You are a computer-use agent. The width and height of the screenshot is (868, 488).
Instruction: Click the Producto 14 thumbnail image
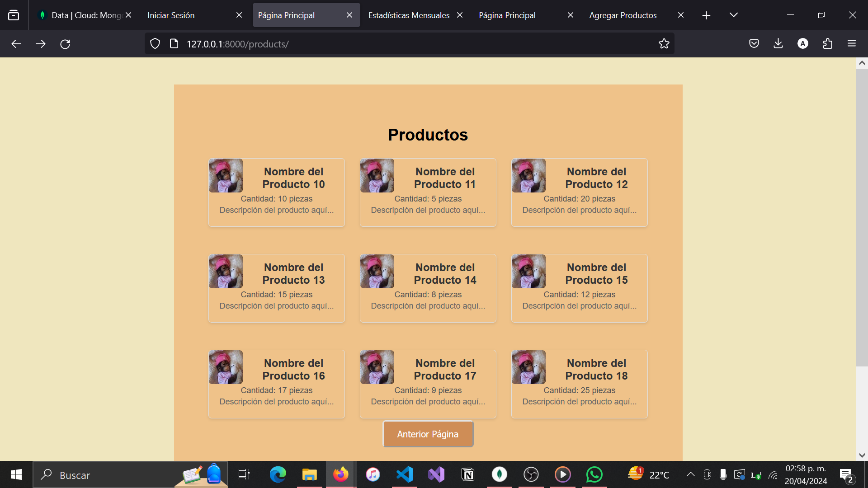point(377,271)
